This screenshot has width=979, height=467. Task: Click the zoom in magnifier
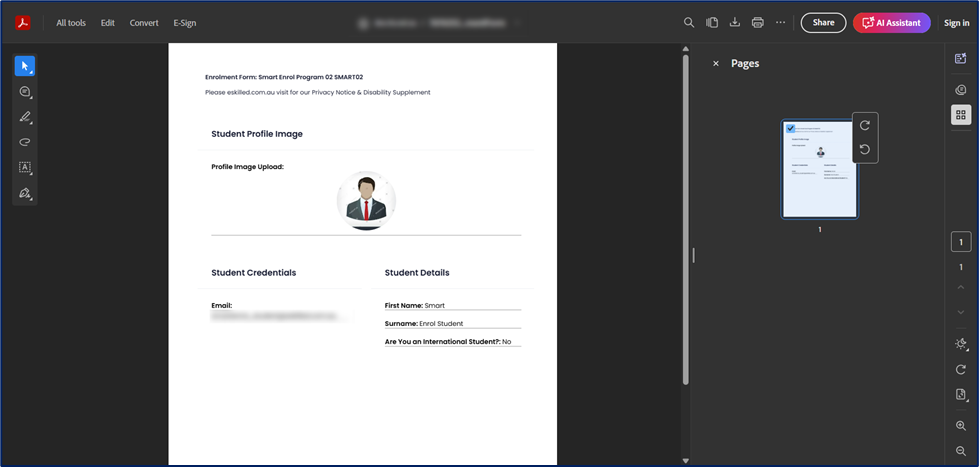click(961, 426)
